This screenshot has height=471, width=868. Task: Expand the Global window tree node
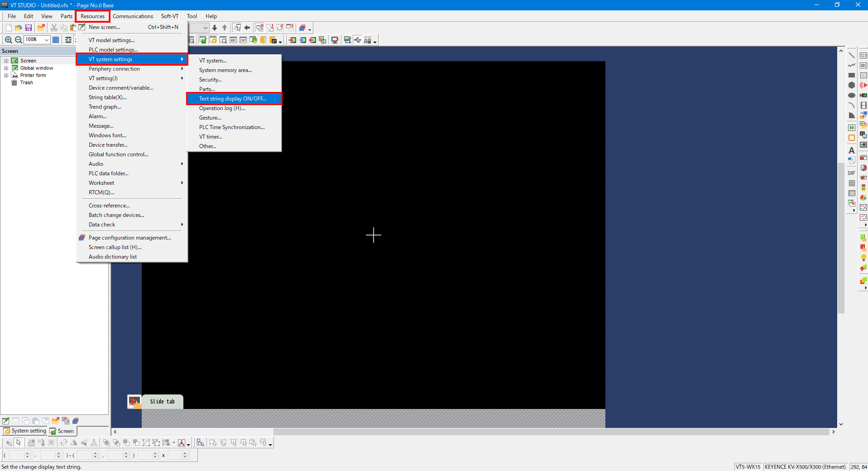pos(6,68)
